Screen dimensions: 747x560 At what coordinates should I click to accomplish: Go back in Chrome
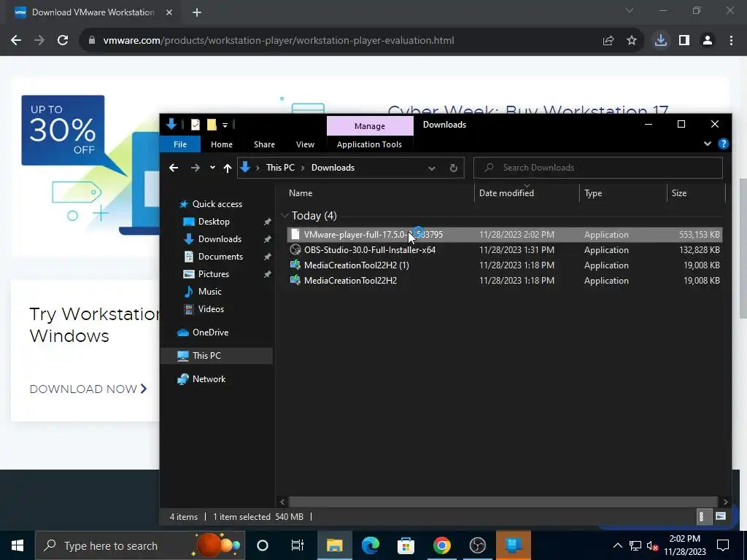[x=16, y=41]
